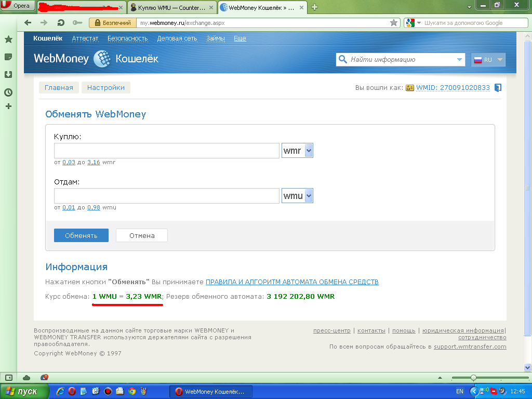Go to the Настройки tab
This screenshot has width=532, height=399.
[x=106, y=87]
